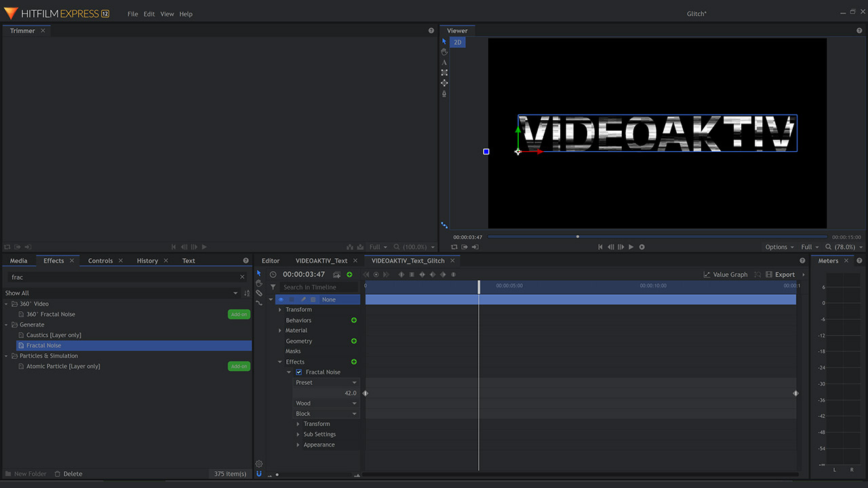Open the Edit menu
Viewport: 868px width, 488px height.
coord(149,14)
